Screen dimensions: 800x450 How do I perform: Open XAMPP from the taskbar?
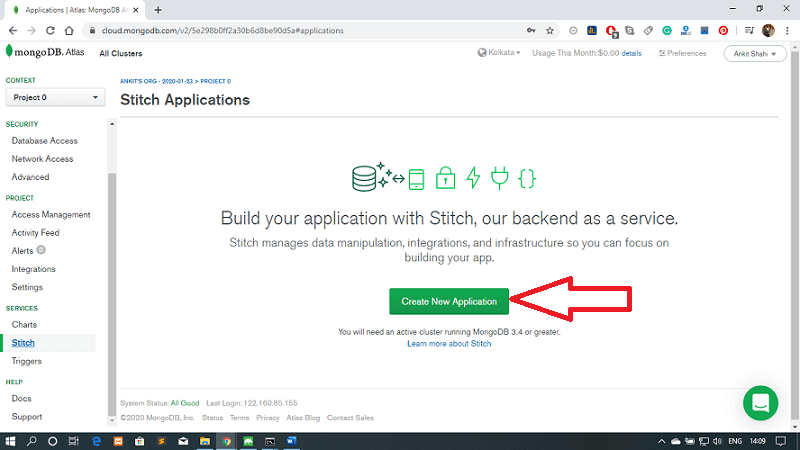point(118,441)
